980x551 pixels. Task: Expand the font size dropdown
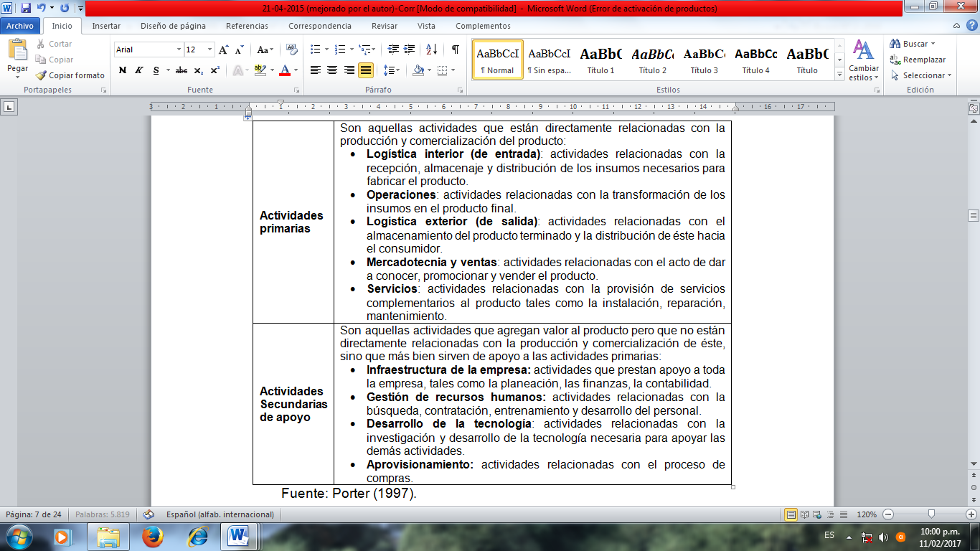click(x=210, y=50)
